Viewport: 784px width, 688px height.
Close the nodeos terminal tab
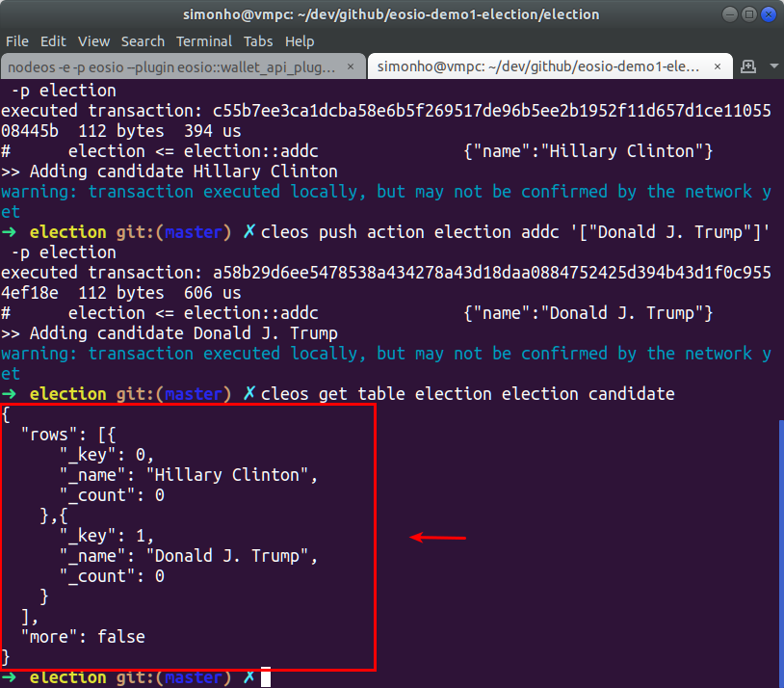351,66
